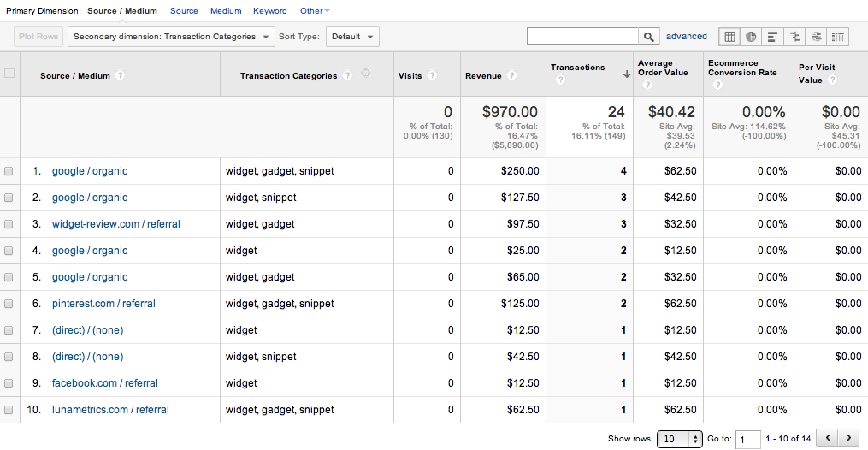
Task: Click the $97.50 revenue cell
Action: point(523,224)
